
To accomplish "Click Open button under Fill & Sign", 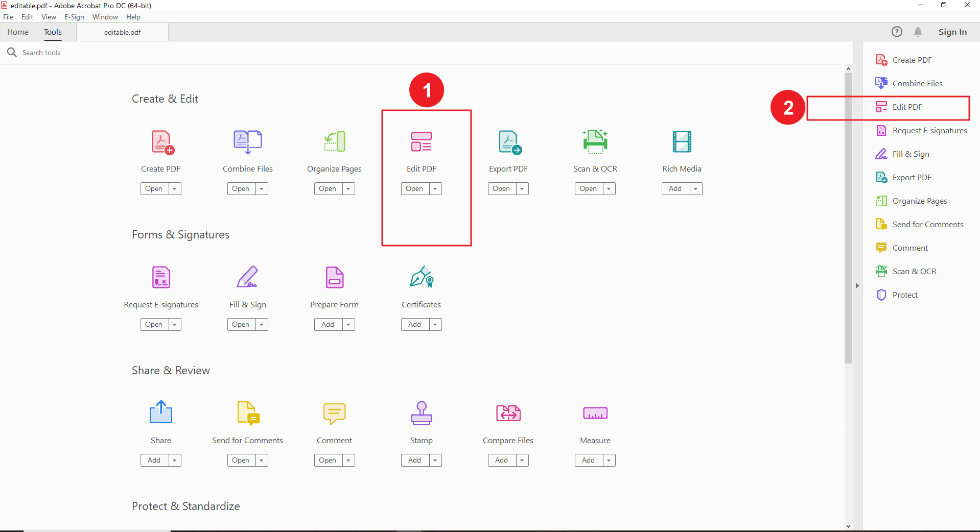I will point(241,324).
